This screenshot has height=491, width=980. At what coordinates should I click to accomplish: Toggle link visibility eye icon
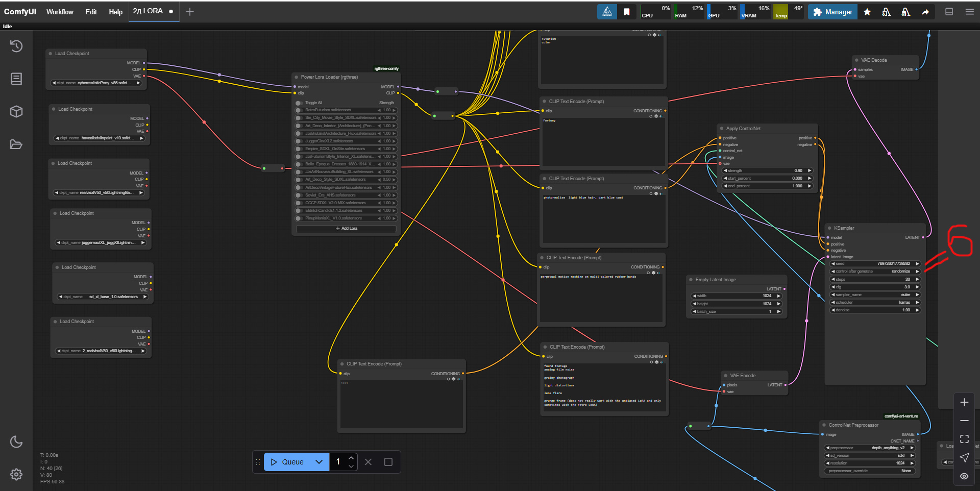(964, 476)
